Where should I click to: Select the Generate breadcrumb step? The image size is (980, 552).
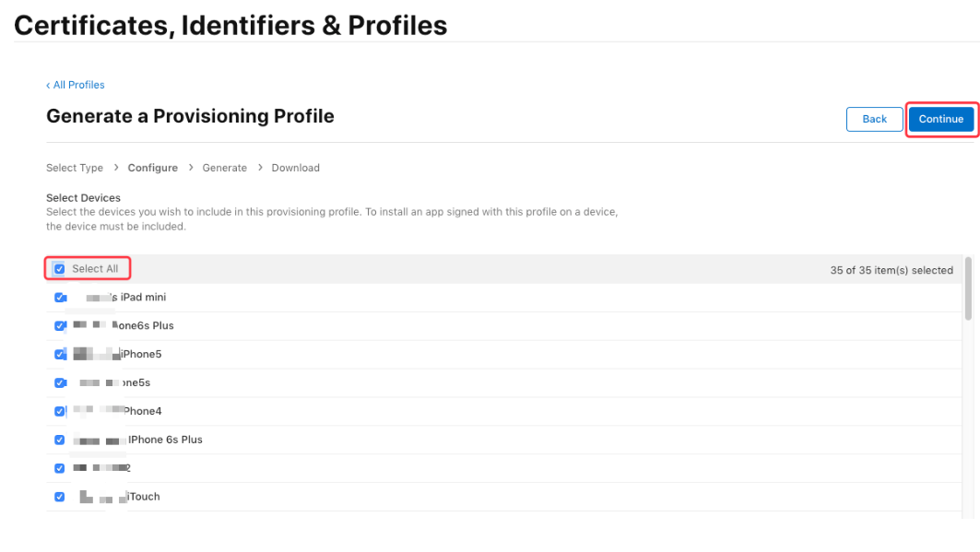[x=225, y=168]
